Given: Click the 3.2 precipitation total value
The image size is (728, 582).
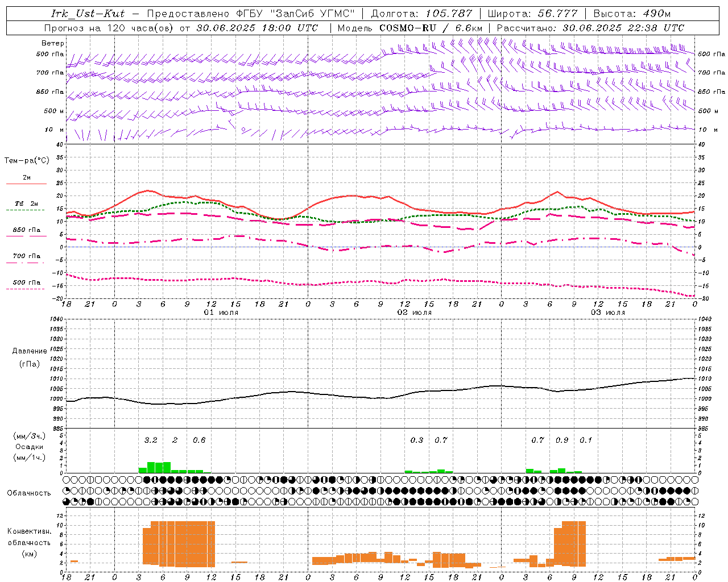Looking at the screenshot, I should [x=151, y=440].
